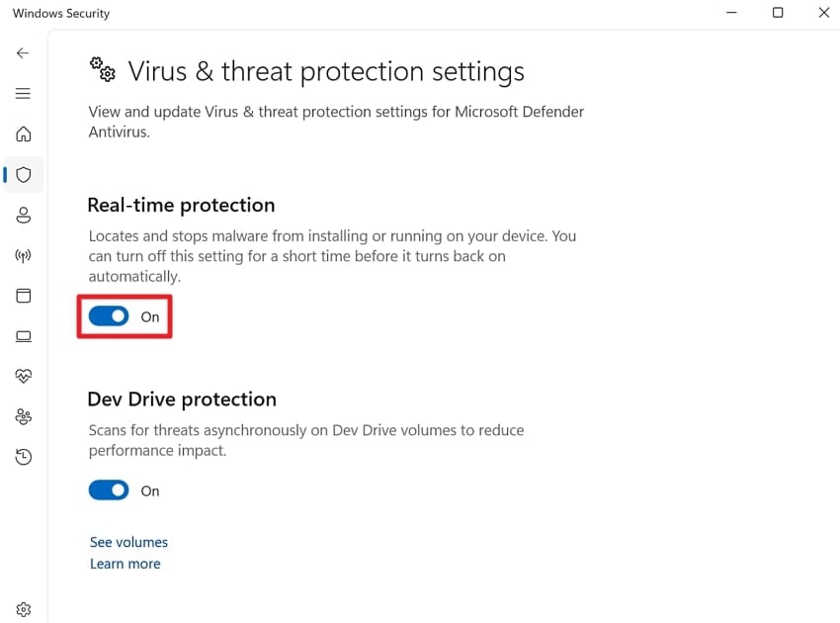Close the Windows Security window
This screenshot has width=840, height=623.
(x=823, y=13)
